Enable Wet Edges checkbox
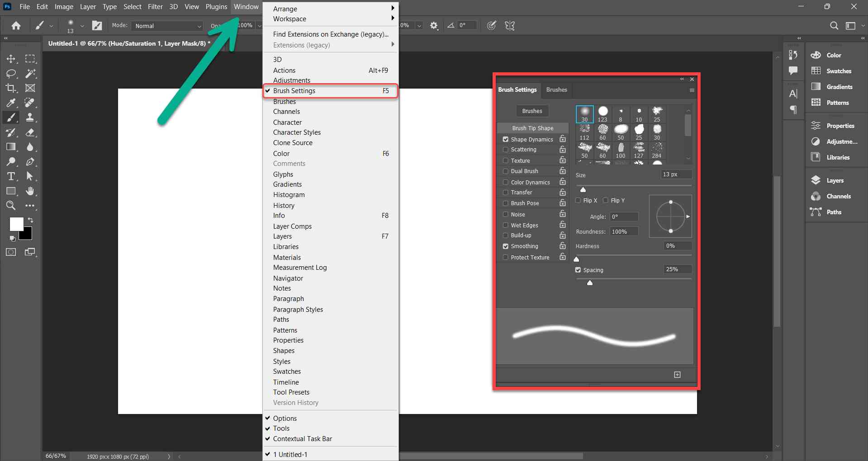Viewport: 868px width, 461px height. coord(506,225)
